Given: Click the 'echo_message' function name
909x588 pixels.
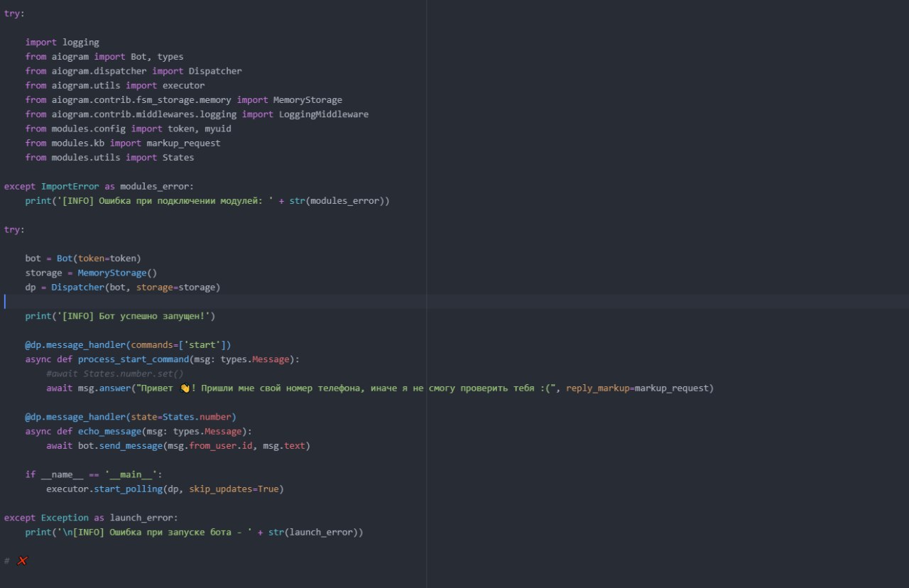Looking at the screenshot, I should [x=109, y=431].
